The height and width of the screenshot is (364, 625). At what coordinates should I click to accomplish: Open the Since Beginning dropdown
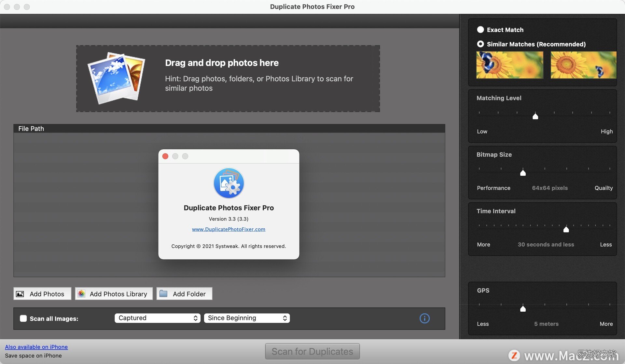coord(247,318)
